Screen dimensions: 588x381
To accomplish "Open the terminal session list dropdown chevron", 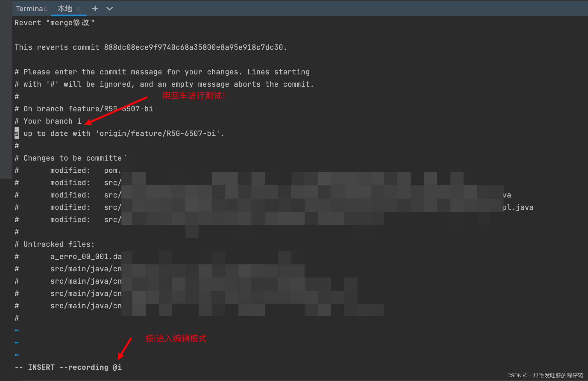I will [110, 9].
